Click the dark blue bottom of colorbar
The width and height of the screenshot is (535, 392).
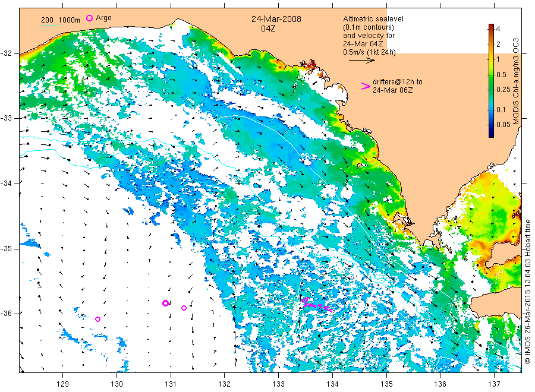(x=492, y=134)
